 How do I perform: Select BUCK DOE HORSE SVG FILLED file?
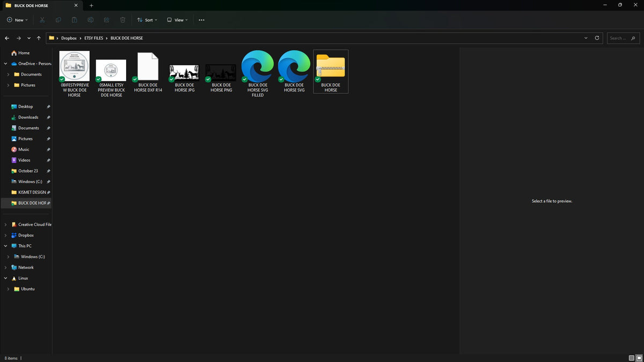click(258, 74)
